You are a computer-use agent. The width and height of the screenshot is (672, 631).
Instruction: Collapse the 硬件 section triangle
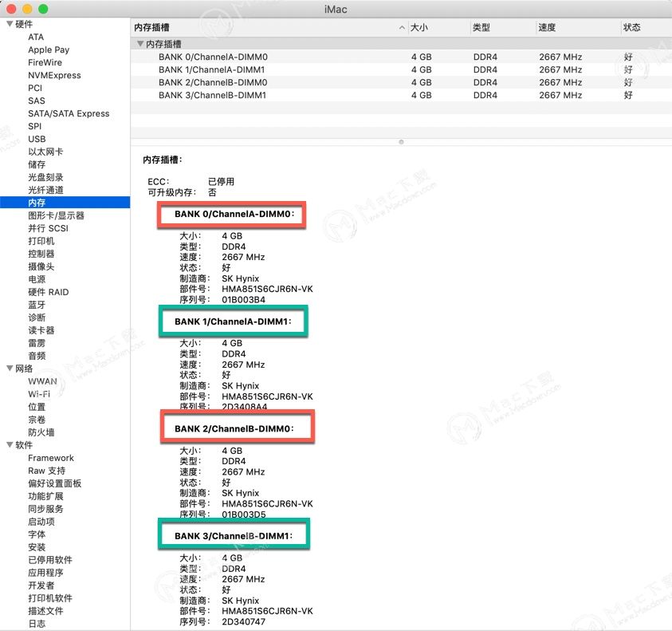10,24
